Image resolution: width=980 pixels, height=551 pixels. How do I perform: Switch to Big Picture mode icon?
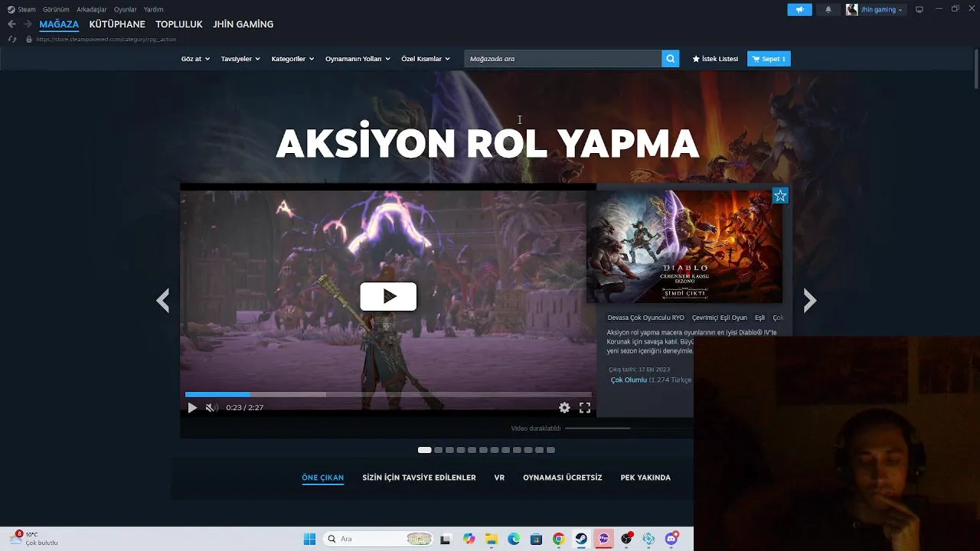pos(920,9)
